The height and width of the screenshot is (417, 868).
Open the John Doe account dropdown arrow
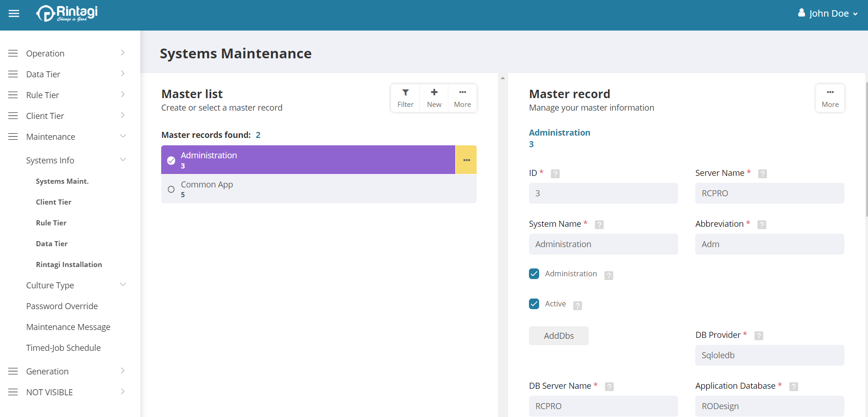click(x=855, y=14)
